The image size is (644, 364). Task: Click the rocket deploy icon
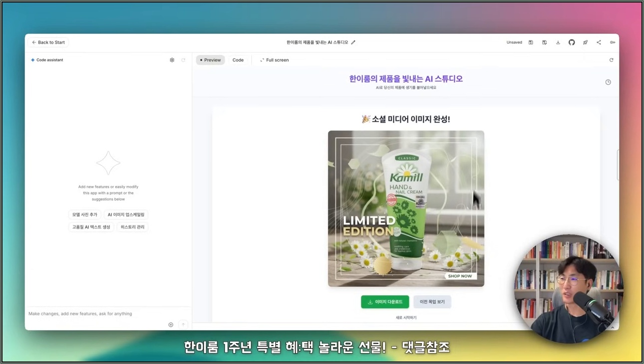click(x=585, y=42)
